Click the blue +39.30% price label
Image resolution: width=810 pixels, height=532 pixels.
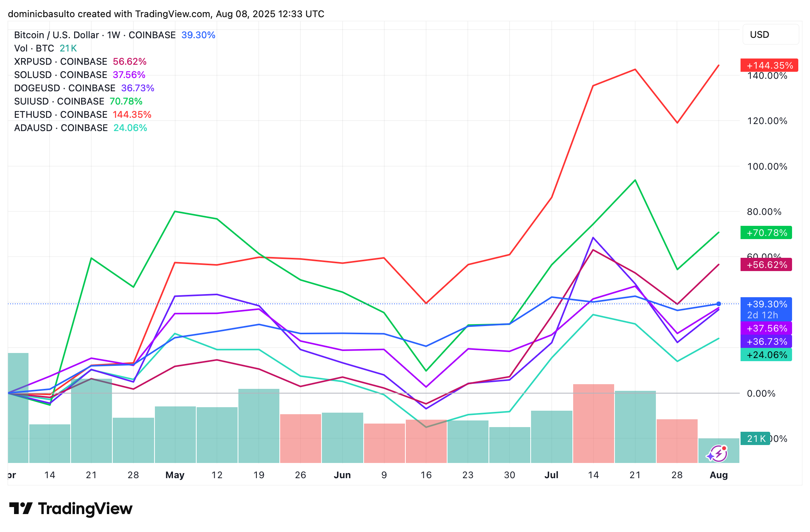point(766,304)
